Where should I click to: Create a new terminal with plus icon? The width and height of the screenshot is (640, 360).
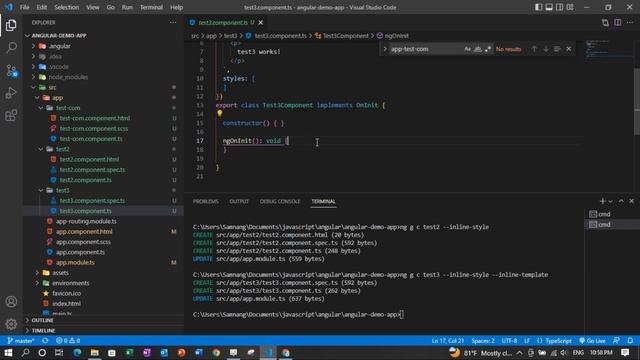pos(602,201)
